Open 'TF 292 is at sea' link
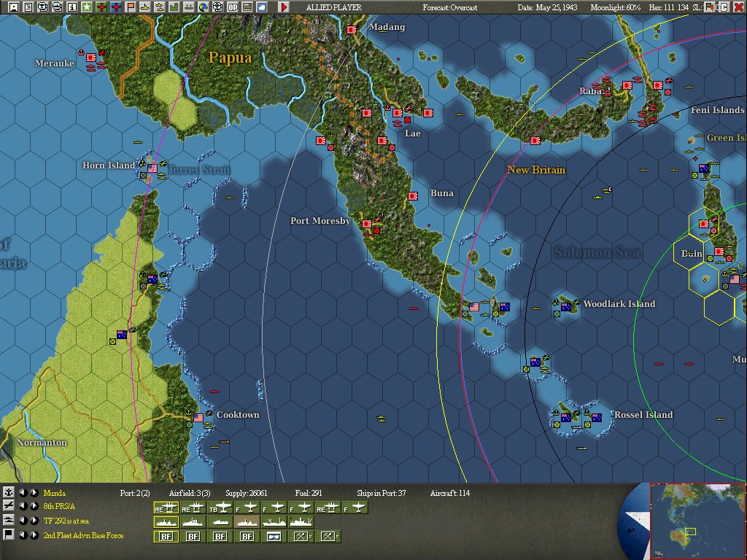747x560 pixels. pos(66,521)
